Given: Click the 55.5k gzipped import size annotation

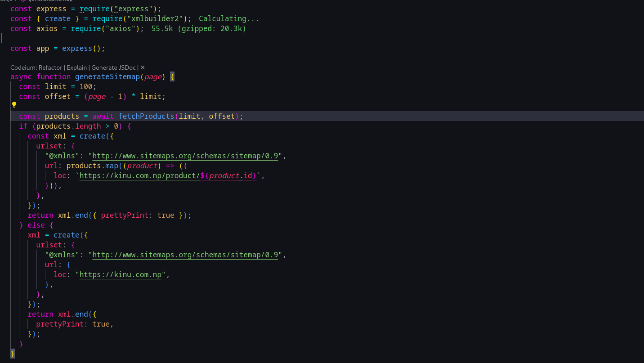Looking at the screenshot, I should pyautogui.click(x=198, y=28).
